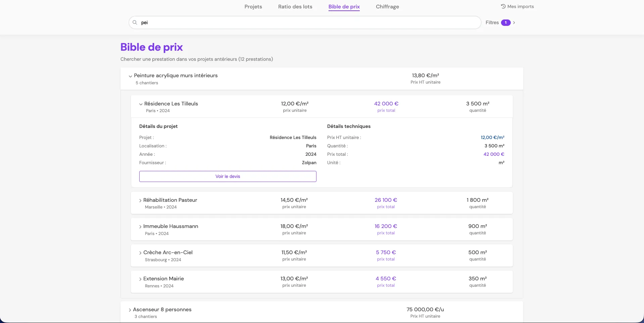Click the search magnifier icon
The height and width of the screenshot is (323, 644).
click(135, 22)
